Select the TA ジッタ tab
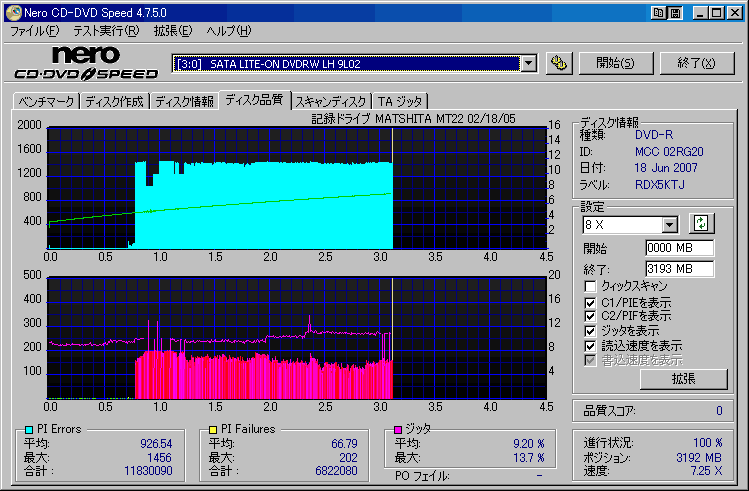Image resolution: width=749 pixels, height=491 pixels. 400,101
